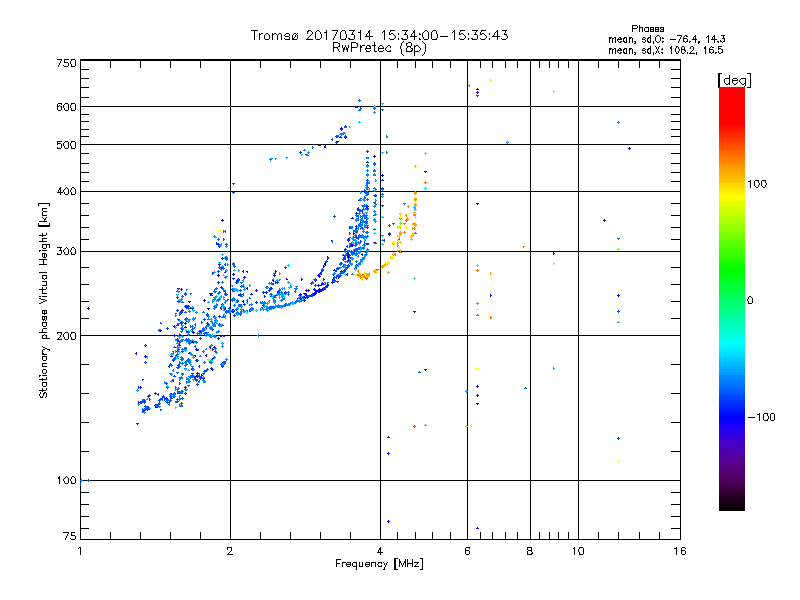Click the y-axis tick label '100'
Screen dimensions: 800x600
point(66,481)
